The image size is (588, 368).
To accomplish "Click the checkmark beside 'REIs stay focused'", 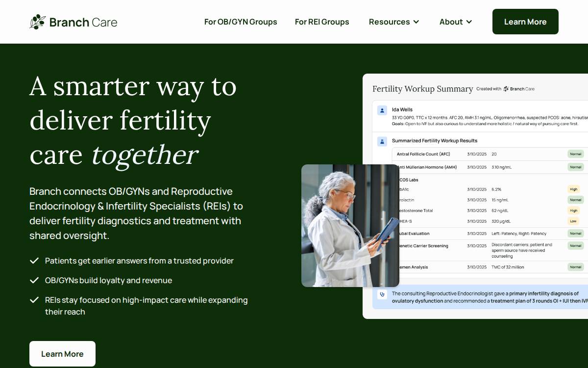I will click(34, 300).
